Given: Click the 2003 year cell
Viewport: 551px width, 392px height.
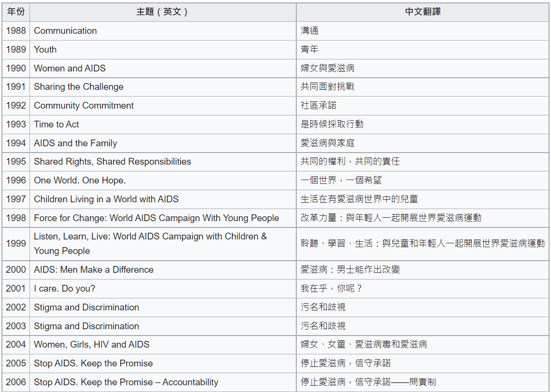Looking at the screenshot, I should click(16, 326).
